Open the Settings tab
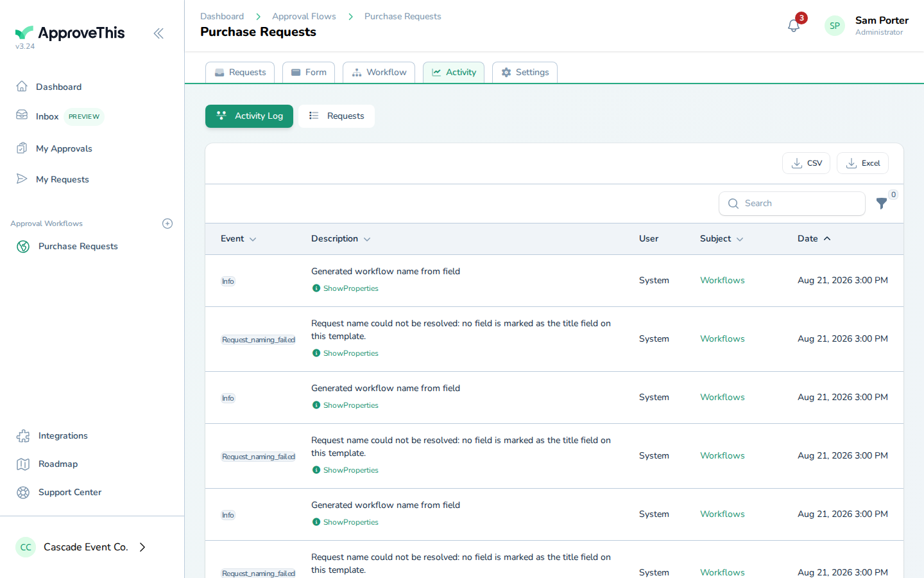This screenshot has height=578, width=924. 525,72
